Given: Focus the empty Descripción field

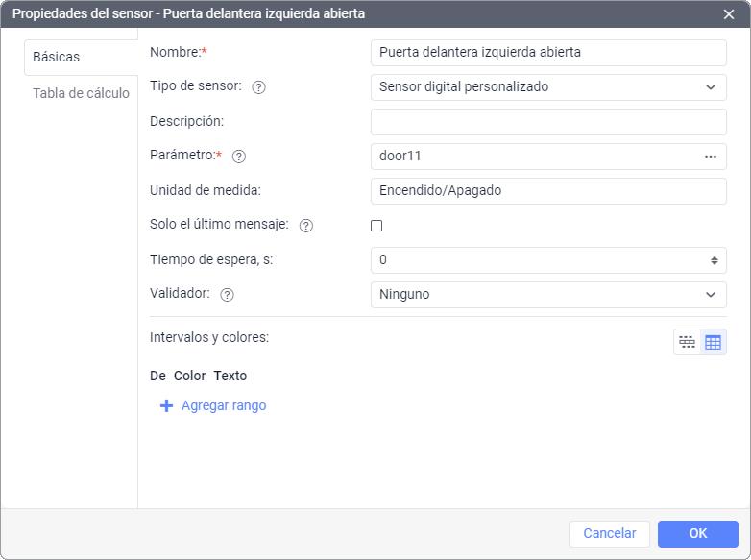Looking at the screenshot, I should (548, 122).
